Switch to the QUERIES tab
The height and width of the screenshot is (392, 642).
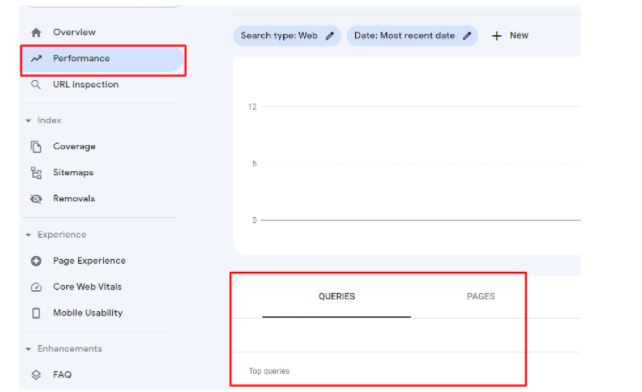tap(337, 297)
